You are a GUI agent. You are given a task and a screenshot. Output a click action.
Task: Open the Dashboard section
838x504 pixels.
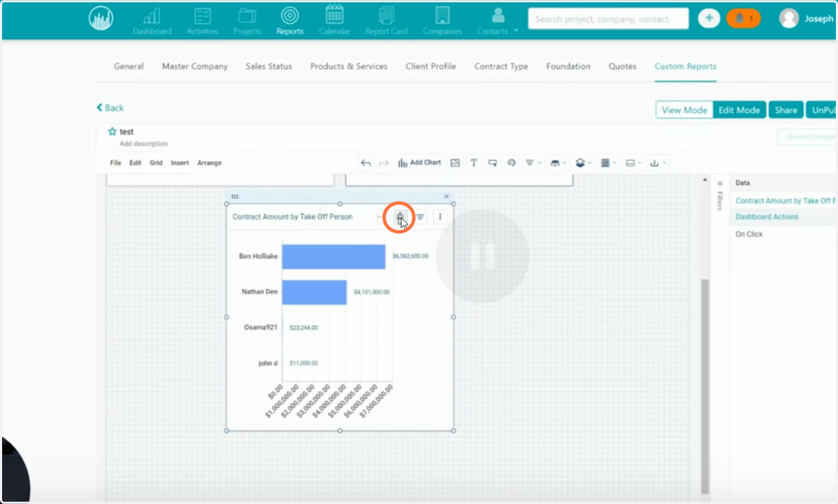152,20
